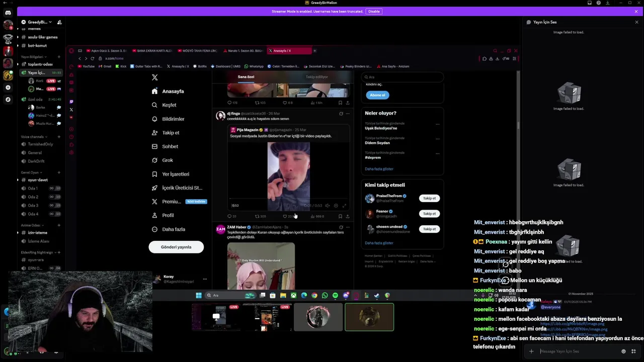Click the browser reload button
This screenshot has width=644, height=362.
pos(92,58)
